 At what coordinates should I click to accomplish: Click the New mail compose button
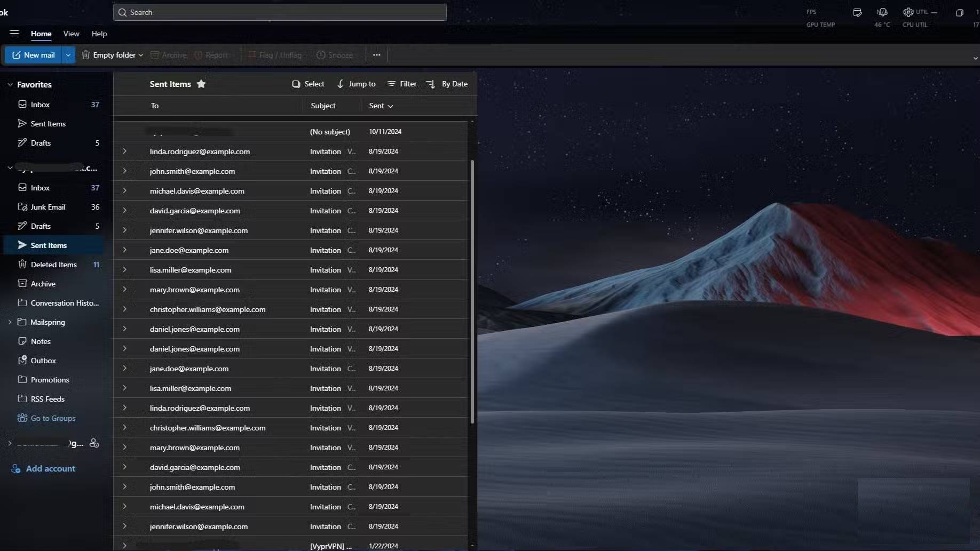coord(33,55)
